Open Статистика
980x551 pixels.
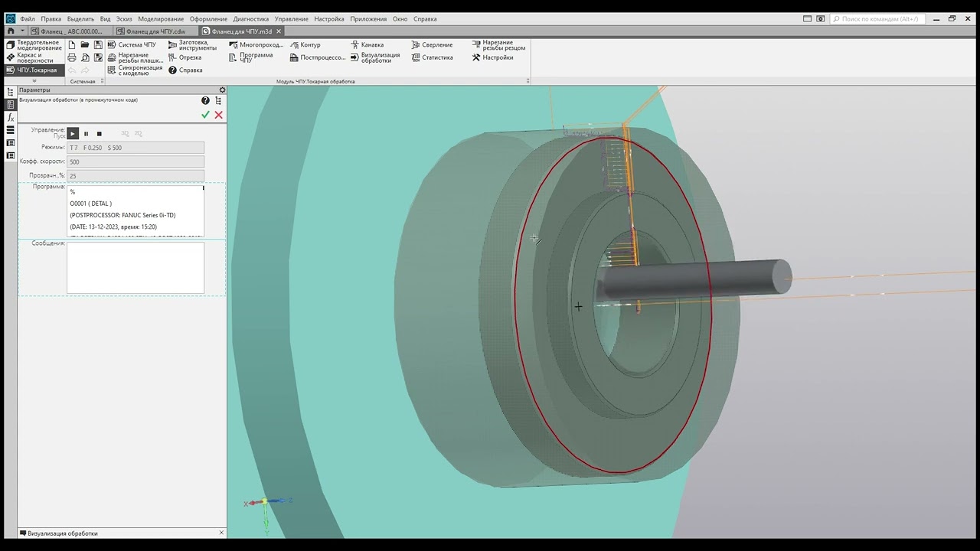coord(432,57)
